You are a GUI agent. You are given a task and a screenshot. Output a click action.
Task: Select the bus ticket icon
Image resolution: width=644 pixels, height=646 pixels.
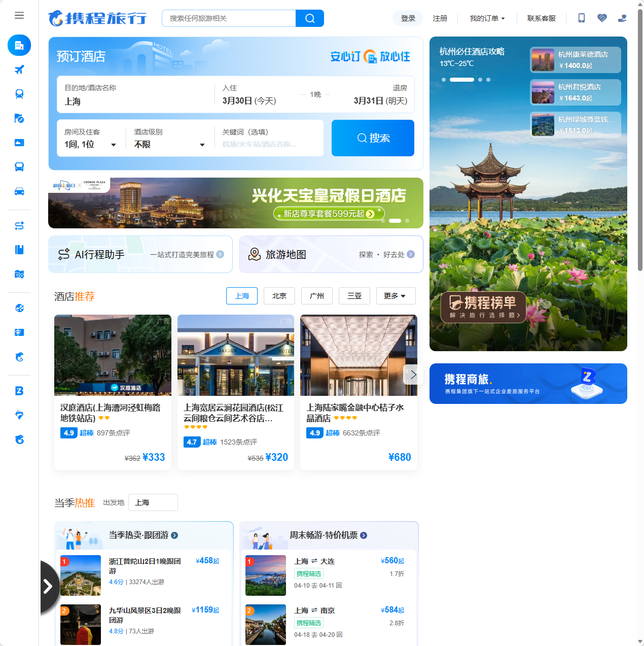[x=19, y=166]
